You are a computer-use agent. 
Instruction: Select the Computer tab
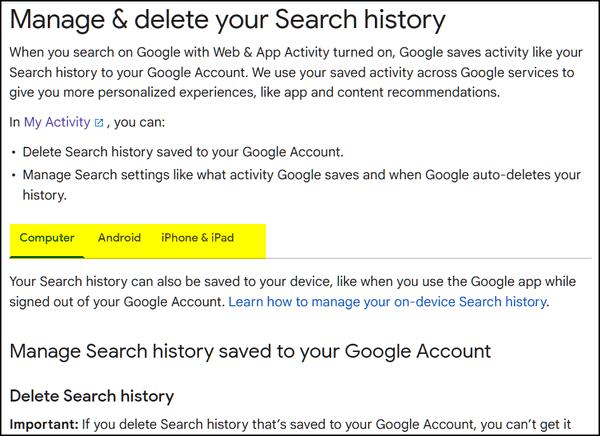(47, 238)
